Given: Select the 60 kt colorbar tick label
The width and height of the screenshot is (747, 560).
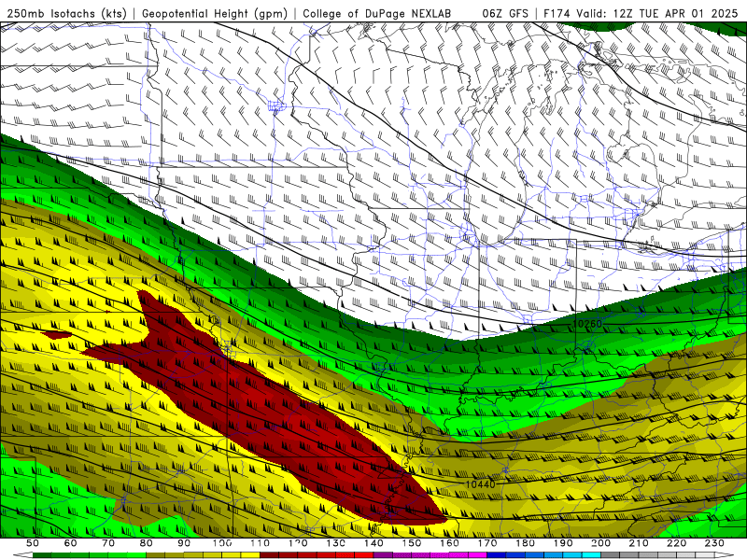Looking at the screenshot, I should point(70,543).
